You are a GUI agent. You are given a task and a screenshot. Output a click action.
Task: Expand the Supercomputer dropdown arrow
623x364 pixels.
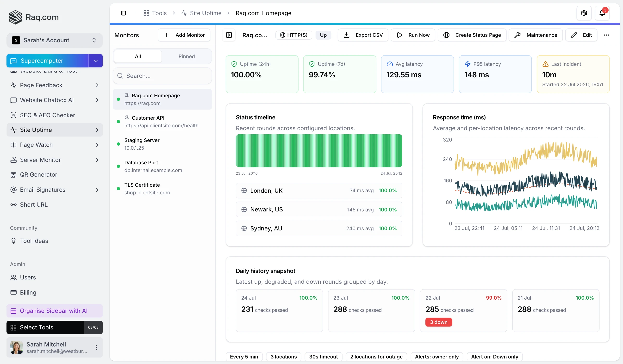click(96, 61)
